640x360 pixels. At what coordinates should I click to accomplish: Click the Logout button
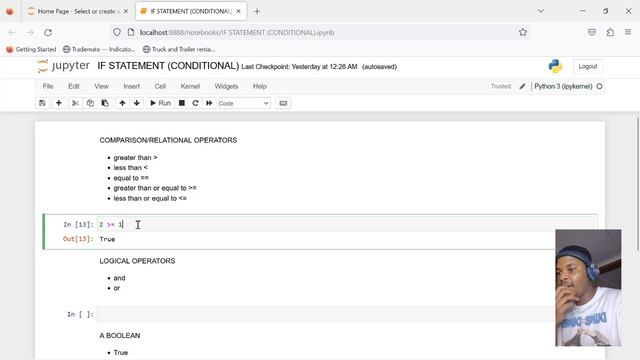[x=588, y=67]
